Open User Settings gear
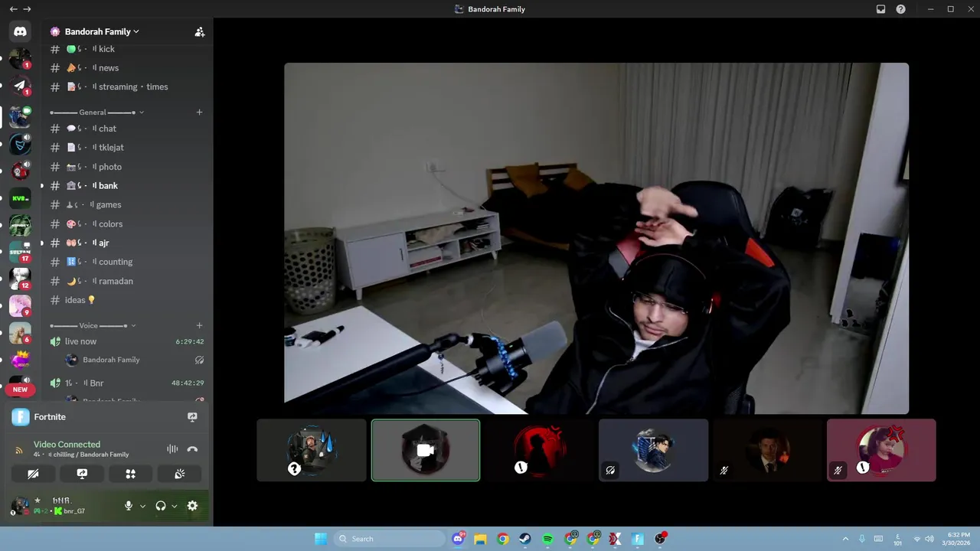 coord(192,506)
